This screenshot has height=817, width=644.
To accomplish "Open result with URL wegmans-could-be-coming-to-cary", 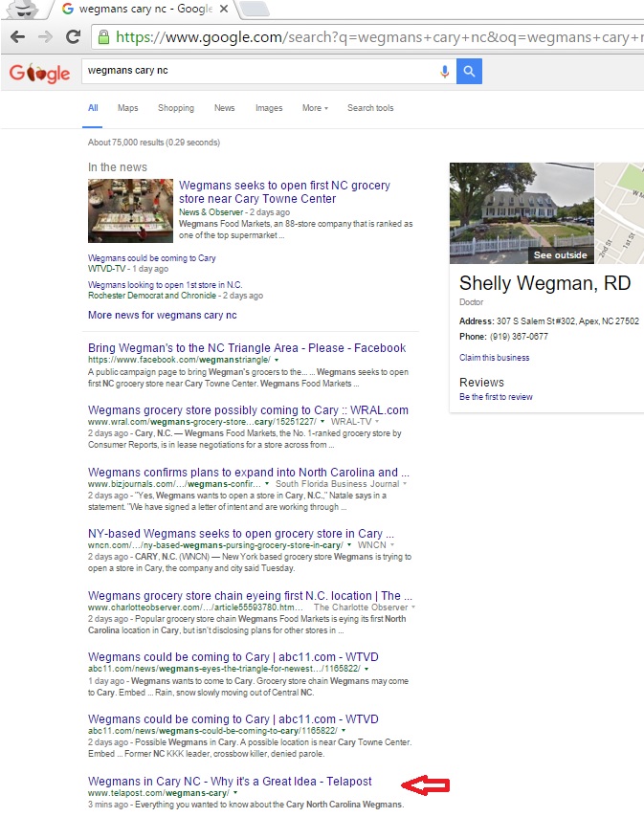I will 233,719.
